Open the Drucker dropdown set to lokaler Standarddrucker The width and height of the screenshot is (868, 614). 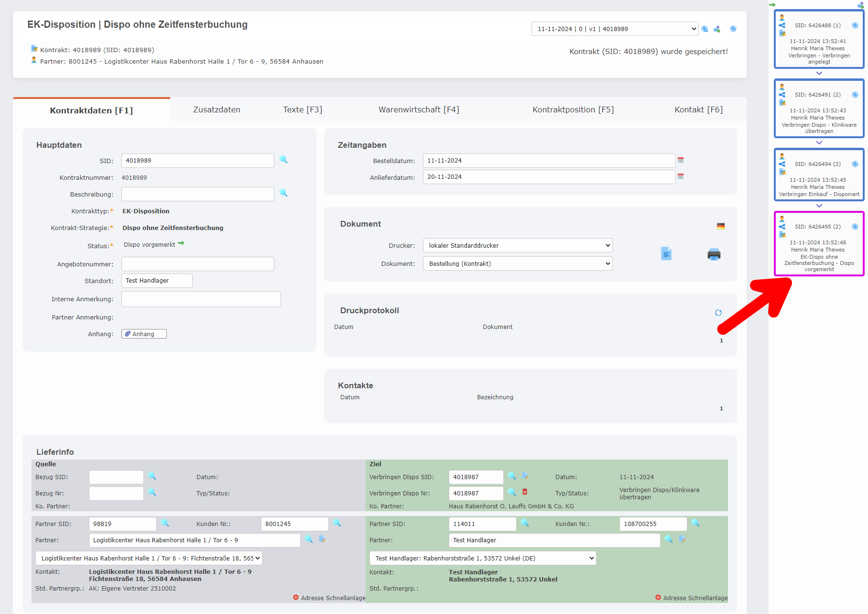coord(518,245)
